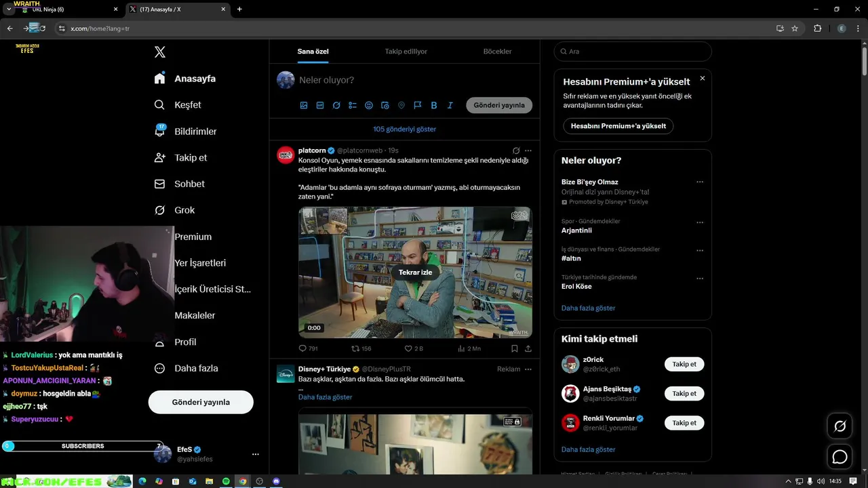Open more options on Disney+ Türkiye ad
This screenshot has width=868, height=488.
coord(528,369)
